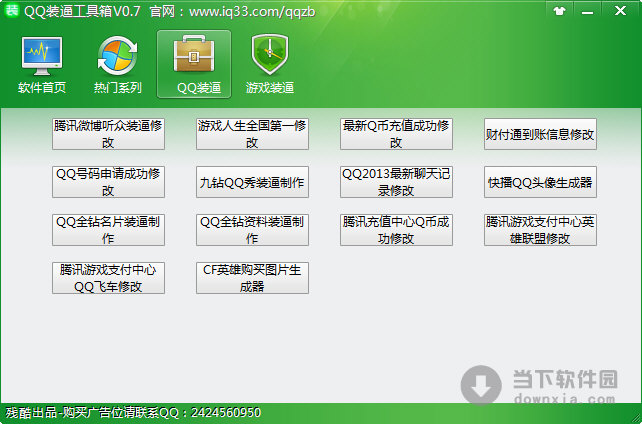Screen dimensions: 642x424
Task: Start 快播QQ头像生成器
Action: point(540,182)
